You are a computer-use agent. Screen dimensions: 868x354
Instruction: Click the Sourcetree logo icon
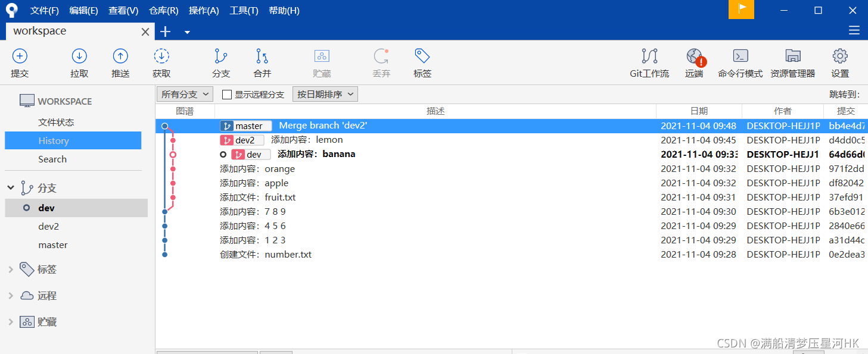tap(12, 10)
